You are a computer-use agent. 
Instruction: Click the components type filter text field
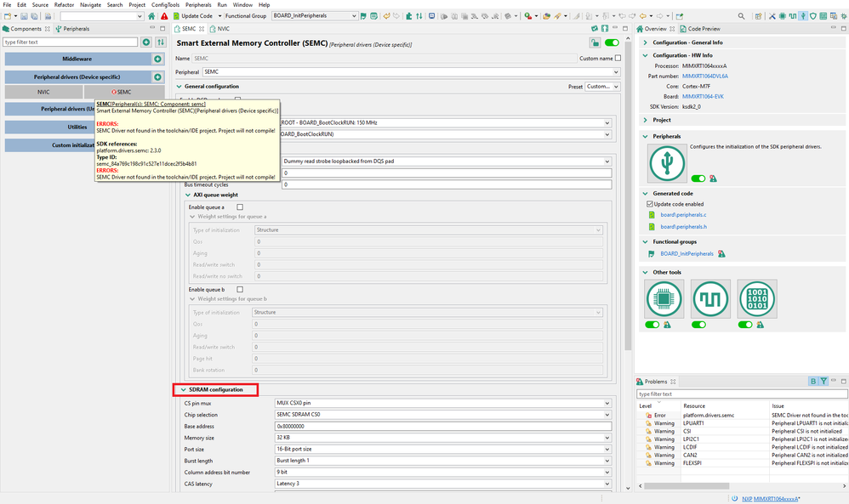[x=71, y=42]
